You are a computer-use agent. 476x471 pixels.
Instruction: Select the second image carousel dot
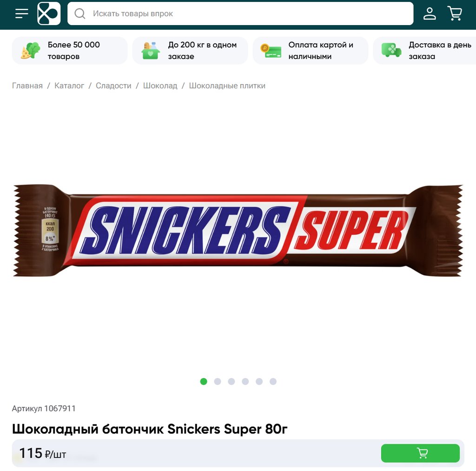(x=218, y=381)
